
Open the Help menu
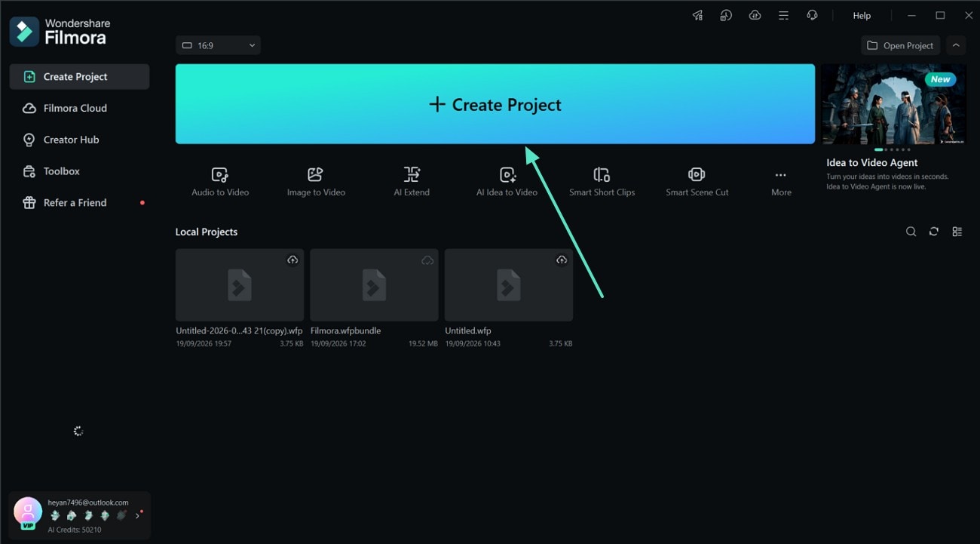[862, 15]
